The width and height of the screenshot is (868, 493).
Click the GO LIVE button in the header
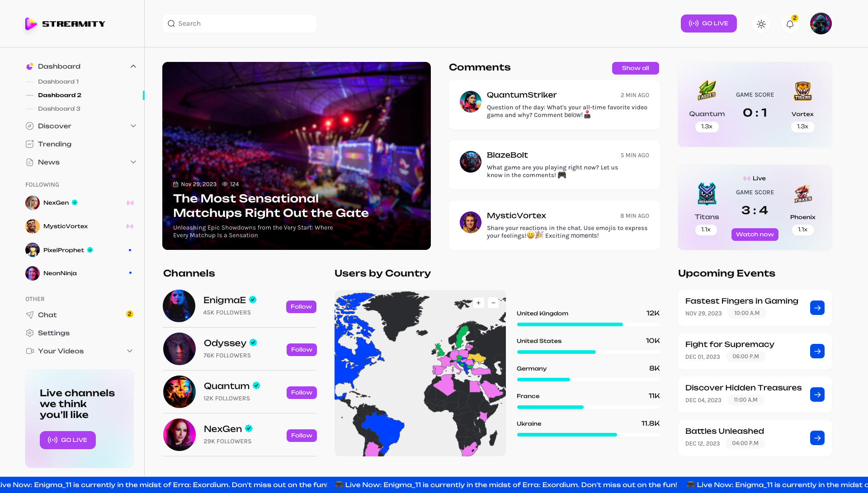(x=708, y=23)
